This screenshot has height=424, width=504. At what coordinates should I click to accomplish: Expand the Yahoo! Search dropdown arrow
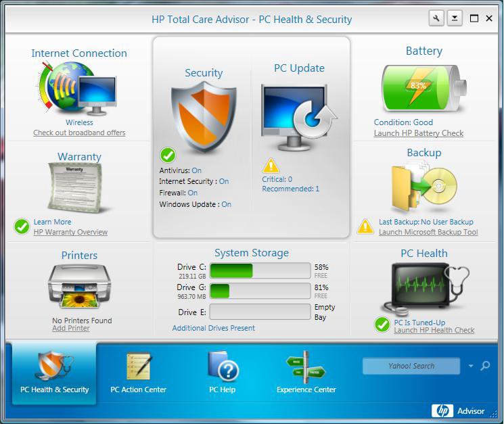point(471,366)
